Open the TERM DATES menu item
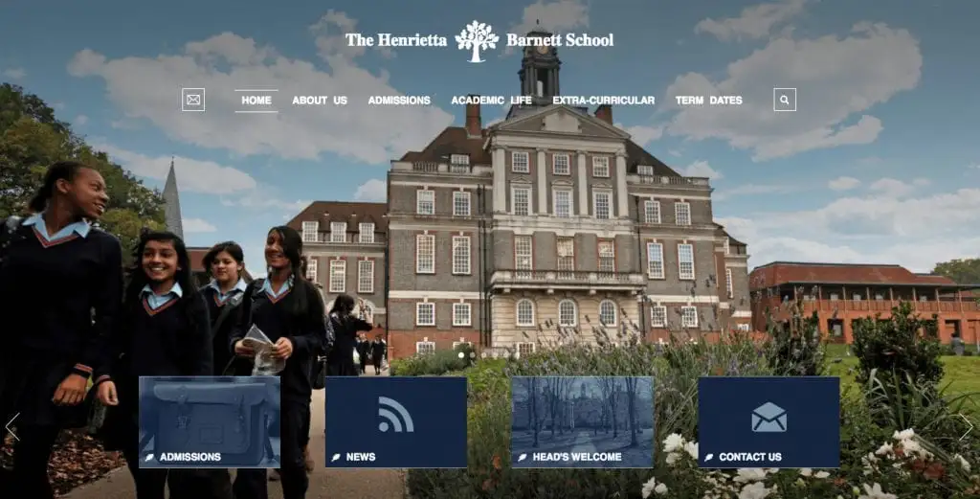980x499 pixels. point(708,101)
